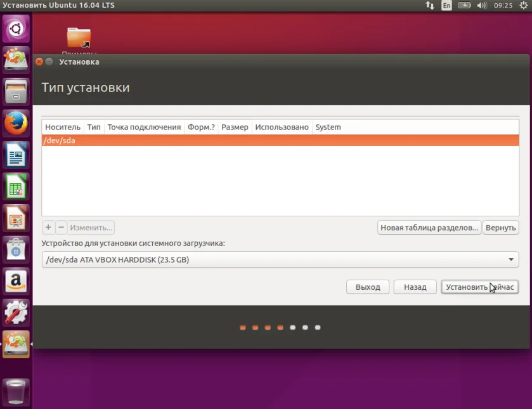
Task: Click the Использовано column header
Action: pyautogui.click(x=282, y=127)
